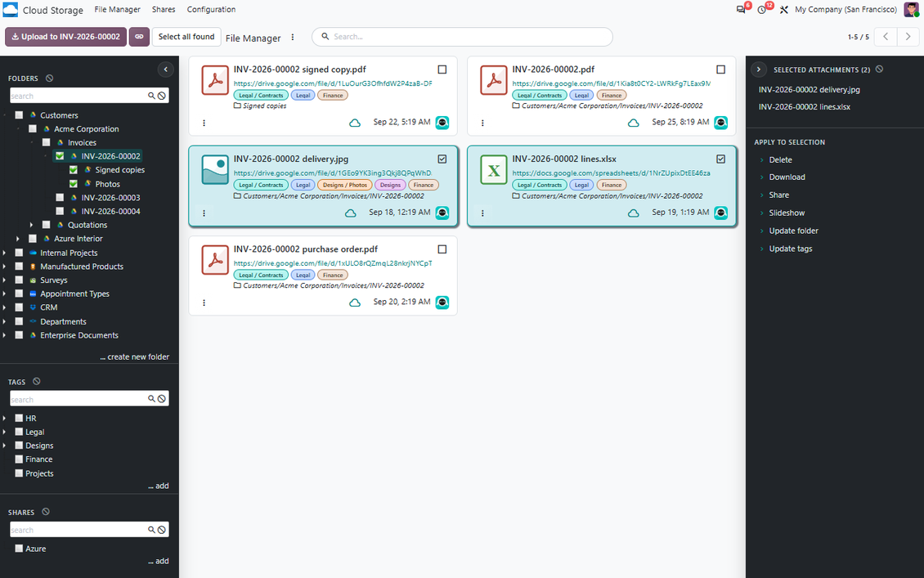Screen dimensions: 924x578
Task: Expand the Azure Interior folder
Action: [18, 239]
